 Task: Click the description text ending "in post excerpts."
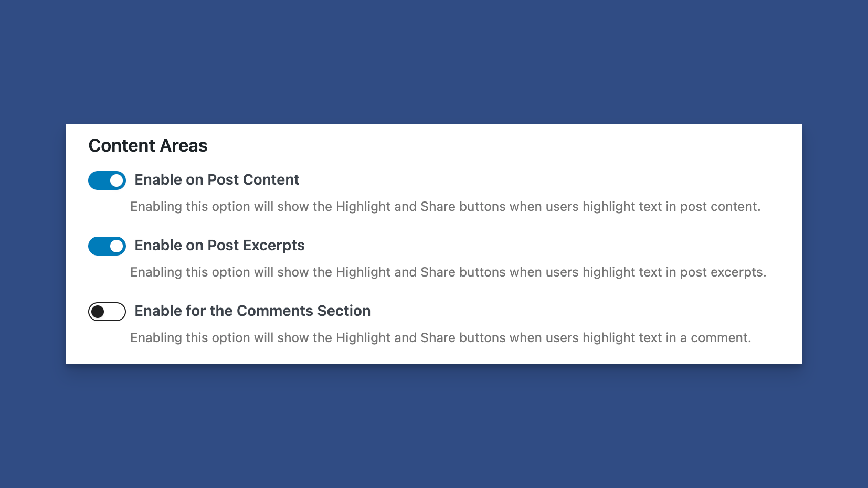pyautogui.click(x=448, y=272)
